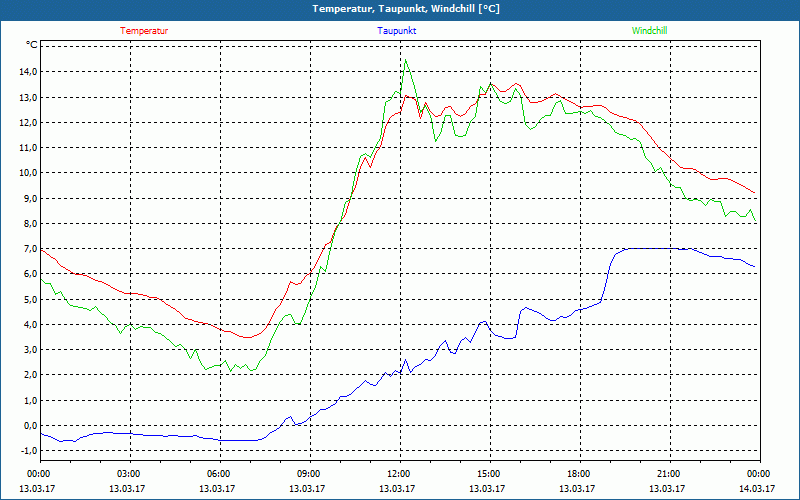Select the 6,0 y-axis value

[x=30, y=274]
